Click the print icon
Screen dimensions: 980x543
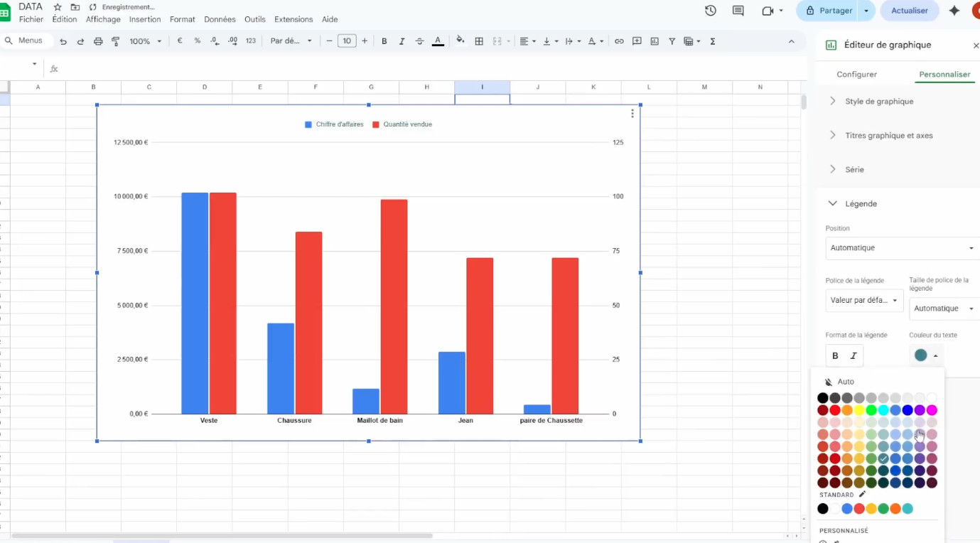point(98,41)
